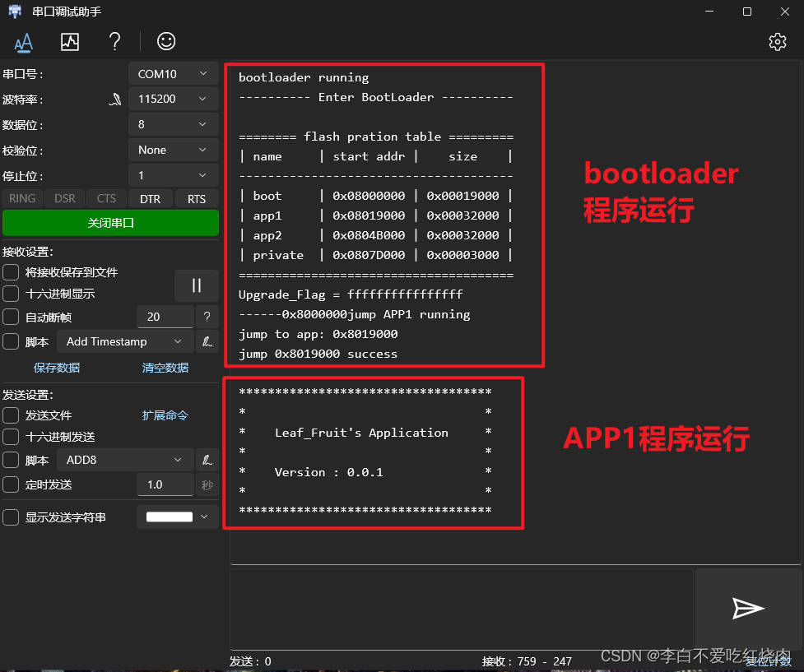Image resolution: width=804 pixels, height=672 pixels.
Task: Open the waveform plotting view icon
Action: click(x=69, y=41)
